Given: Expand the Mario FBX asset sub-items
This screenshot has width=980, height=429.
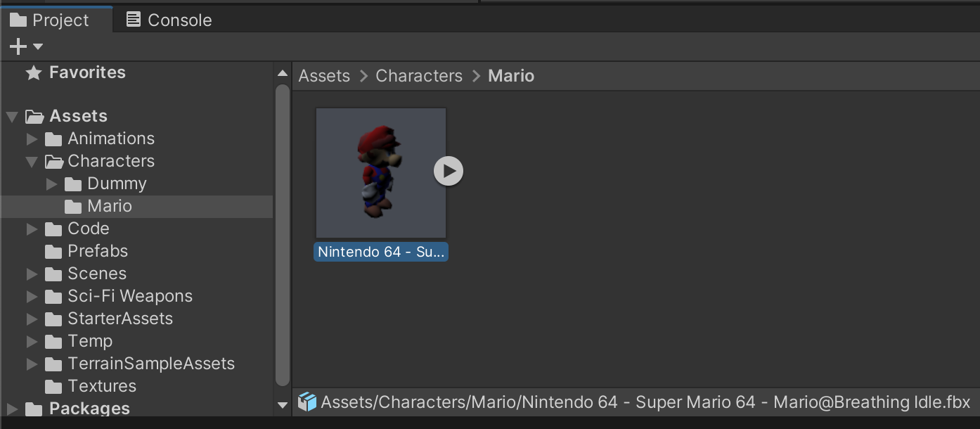Looking at the screenshot, I should (449, 171).
